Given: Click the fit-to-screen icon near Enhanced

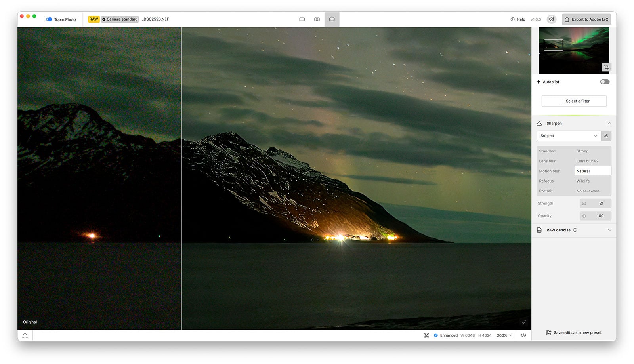Looking at the screenshot, I should [426, 335].
